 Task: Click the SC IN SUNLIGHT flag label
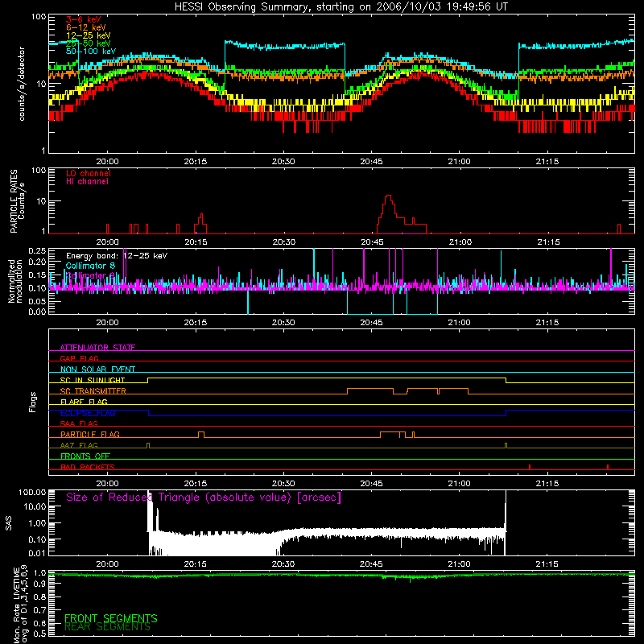pos(93,380)
